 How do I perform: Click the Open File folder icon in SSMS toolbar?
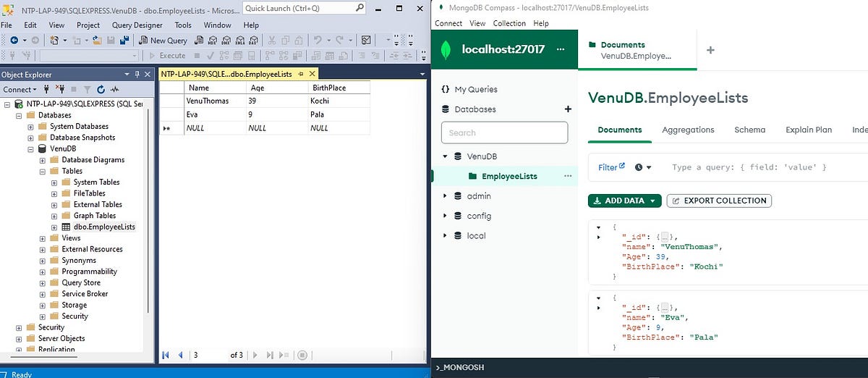click(95, 41)
